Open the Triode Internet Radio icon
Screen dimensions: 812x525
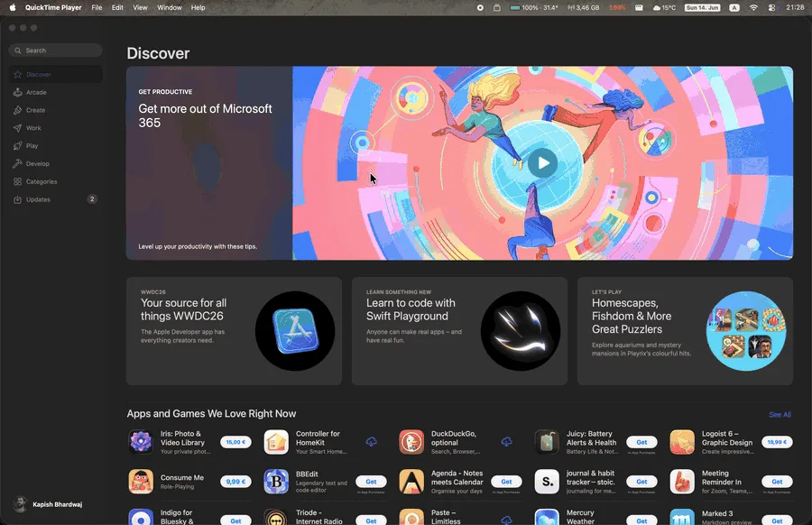click(x=276, y=517)
